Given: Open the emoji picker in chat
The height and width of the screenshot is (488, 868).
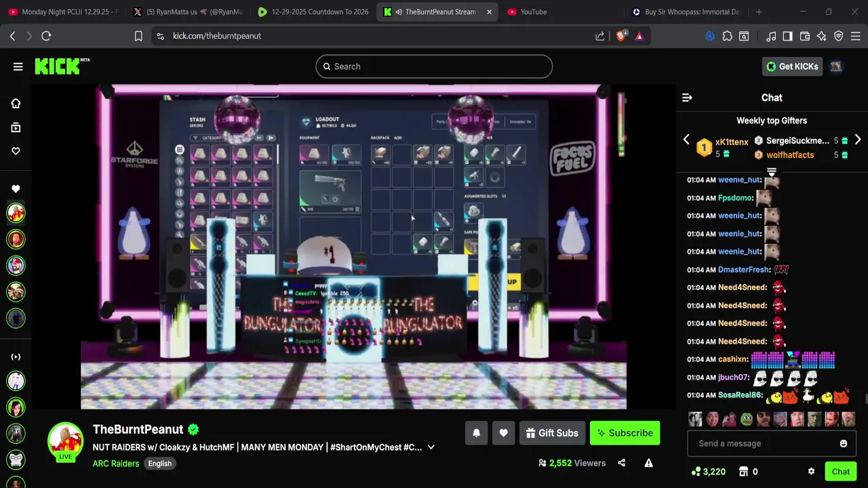Looking at the screenshot, I should click(x=844, y=443).
